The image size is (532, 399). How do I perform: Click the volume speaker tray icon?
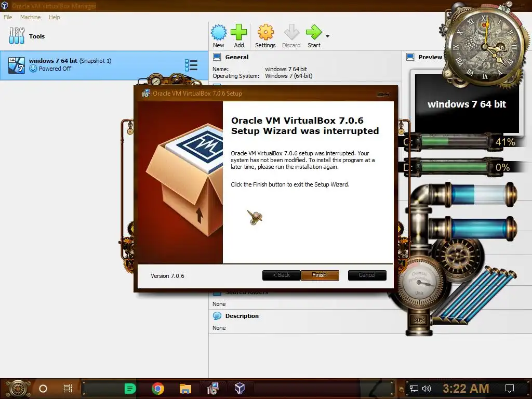(x=427, y=389)
